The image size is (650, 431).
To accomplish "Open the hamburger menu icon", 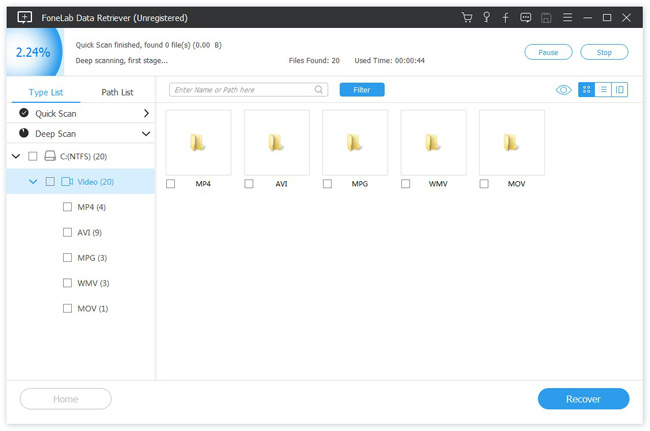I will (567, 17).
